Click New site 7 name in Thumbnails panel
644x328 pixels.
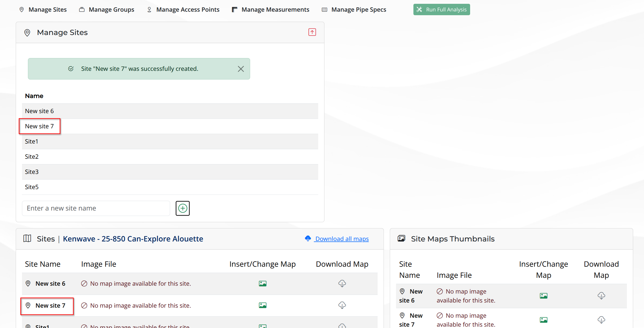411,320
